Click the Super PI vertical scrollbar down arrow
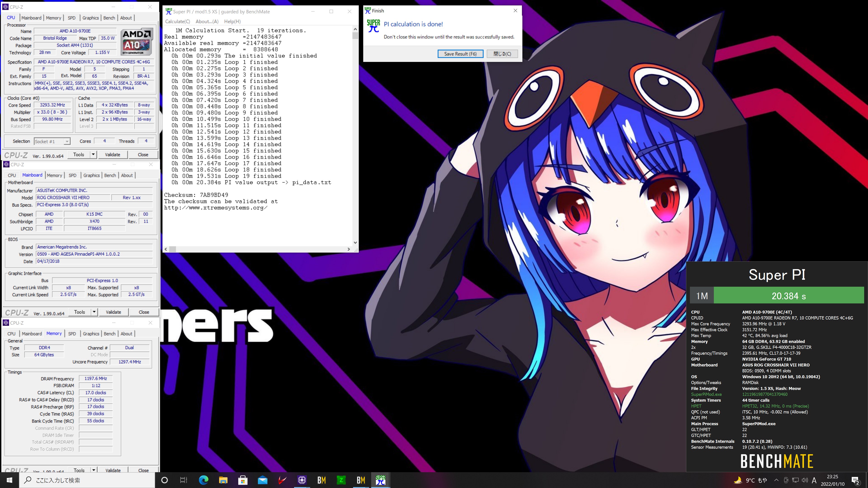Viewport: 868px width, 488px height. pos(355,242)
